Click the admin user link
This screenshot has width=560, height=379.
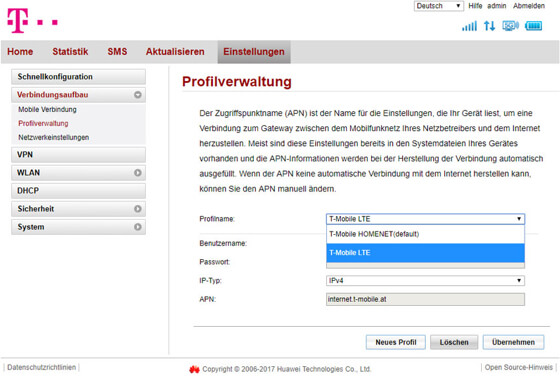pyautogui.click(x=496, y=6)
